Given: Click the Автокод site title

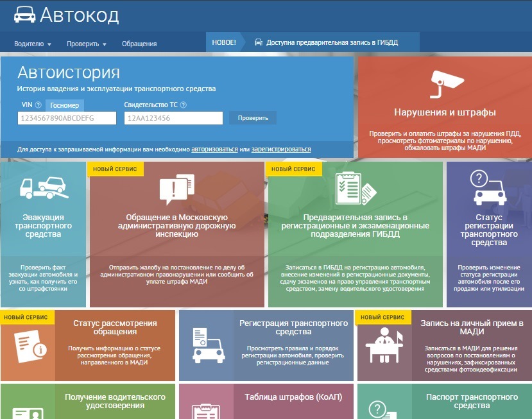Looking at the screenshot, I should point(80,15).
